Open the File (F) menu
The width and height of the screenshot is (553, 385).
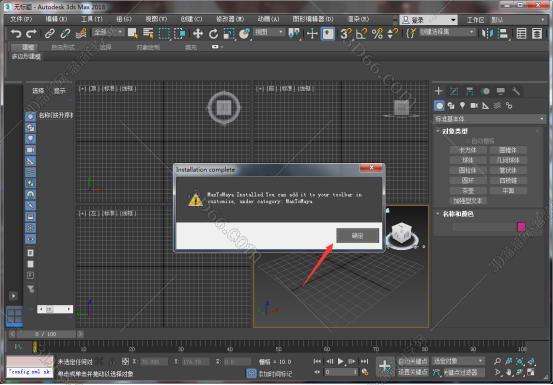click(21, 19)
